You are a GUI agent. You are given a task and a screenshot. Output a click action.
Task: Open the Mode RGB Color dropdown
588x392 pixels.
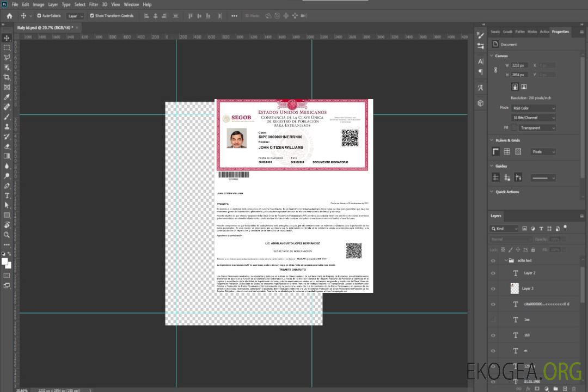pyautogui.click(x=534, y=108)
